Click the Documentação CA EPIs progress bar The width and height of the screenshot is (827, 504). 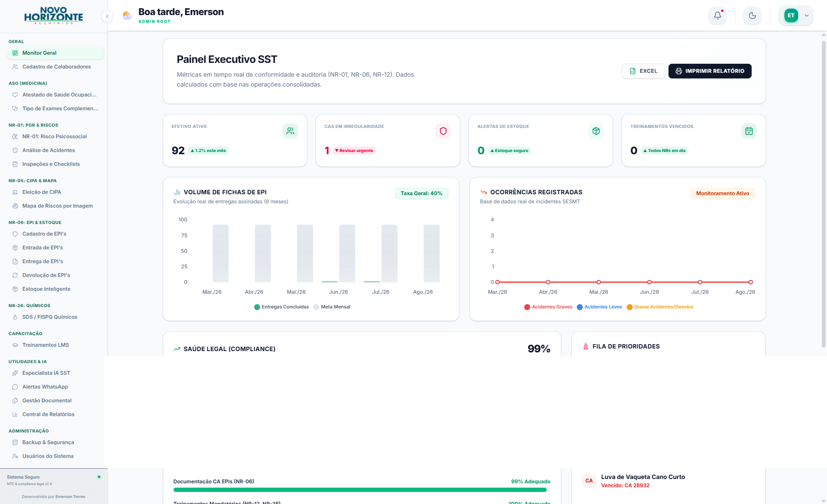362,490
